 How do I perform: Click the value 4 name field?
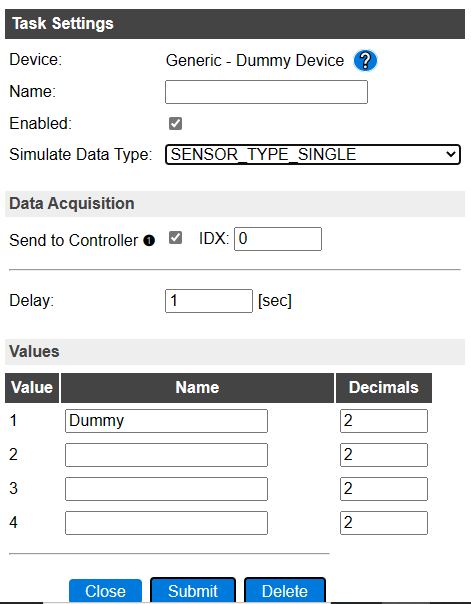[x=166, y=523]
